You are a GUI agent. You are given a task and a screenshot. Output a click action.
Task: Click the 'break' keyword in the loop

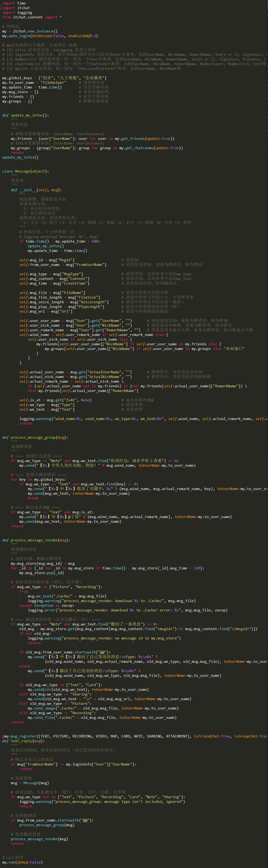[x=33, y=498]
